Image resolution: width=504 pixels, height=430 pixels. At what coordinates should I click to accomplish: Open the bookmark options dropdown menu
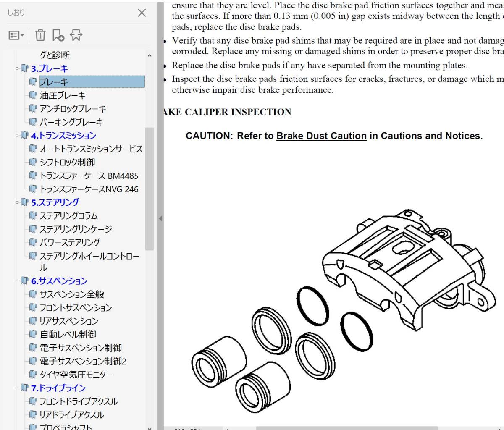[x=16, y=35]
